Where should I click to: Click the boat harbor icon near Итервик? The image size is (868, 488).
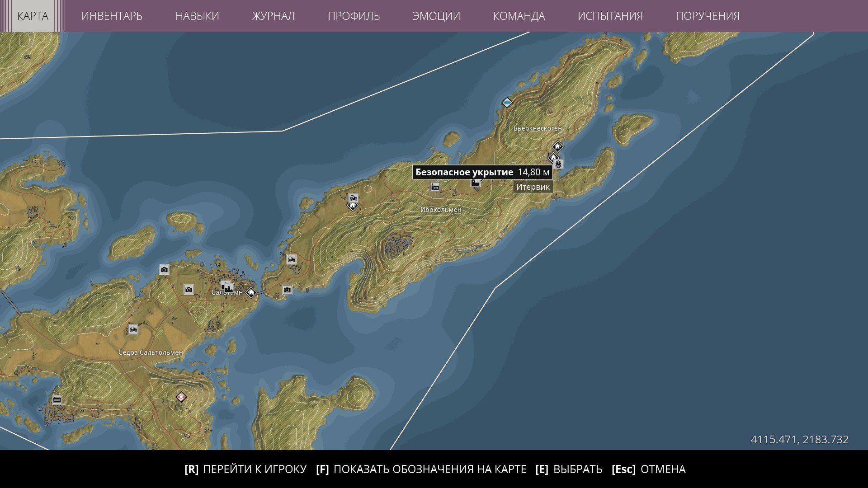pos(559,164)
